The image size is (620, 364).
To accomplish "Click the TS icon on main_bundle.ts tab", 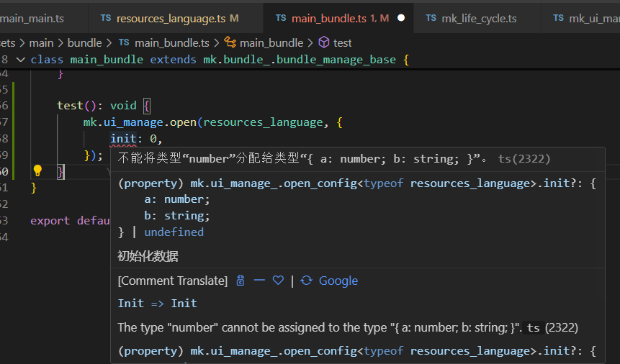I will pyautogui.click(x=281, y=17).
